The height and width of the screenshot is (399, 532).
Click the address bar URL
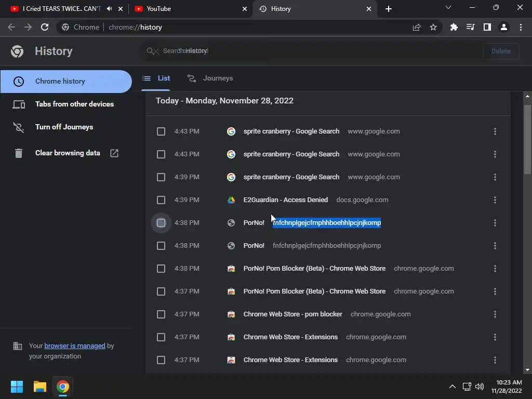click(135, 27)
